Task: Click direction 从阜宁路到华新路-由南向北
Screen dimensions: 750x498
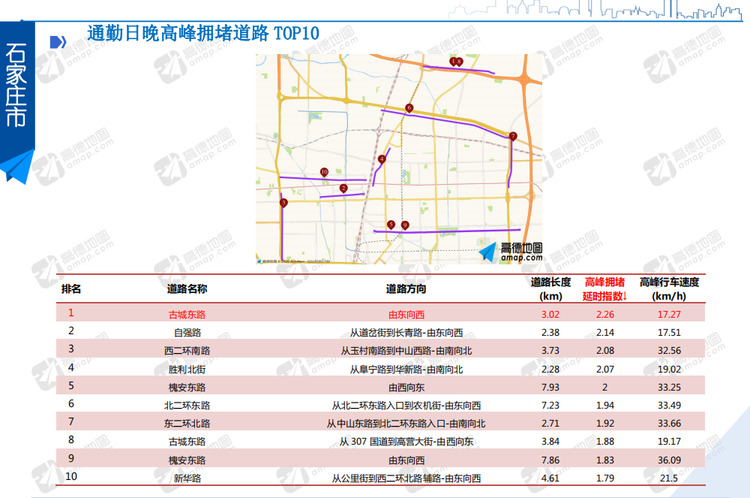Action: 406,369
